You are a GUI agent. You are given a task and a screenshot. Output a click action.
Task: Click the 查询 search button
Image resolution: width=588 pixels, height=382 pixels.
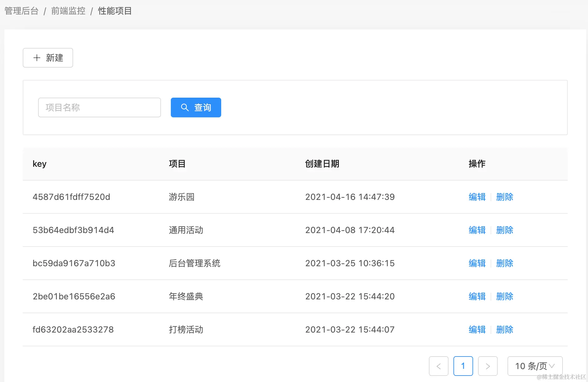pos(196,107)
